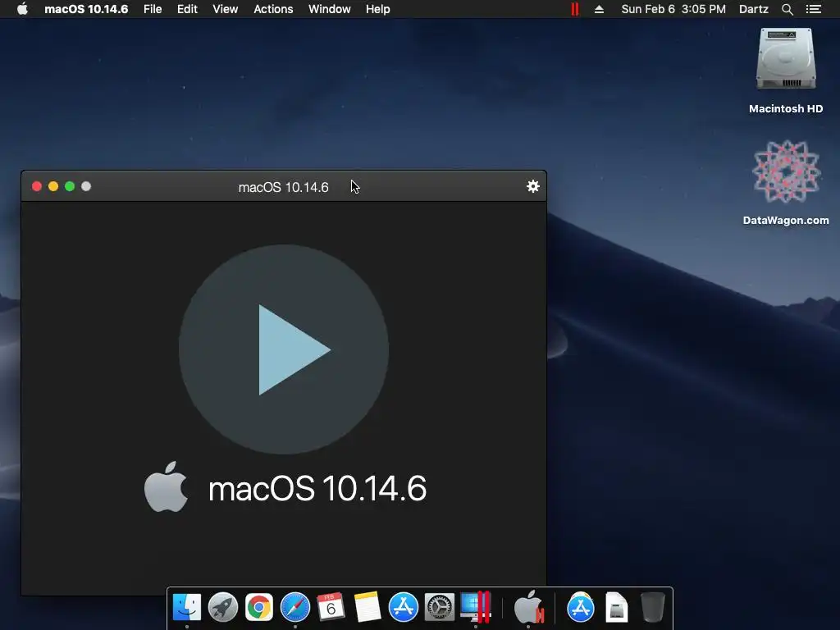
Task: Open the Trash in Dock
Action: pyautogui.click(x=652, y=607)
